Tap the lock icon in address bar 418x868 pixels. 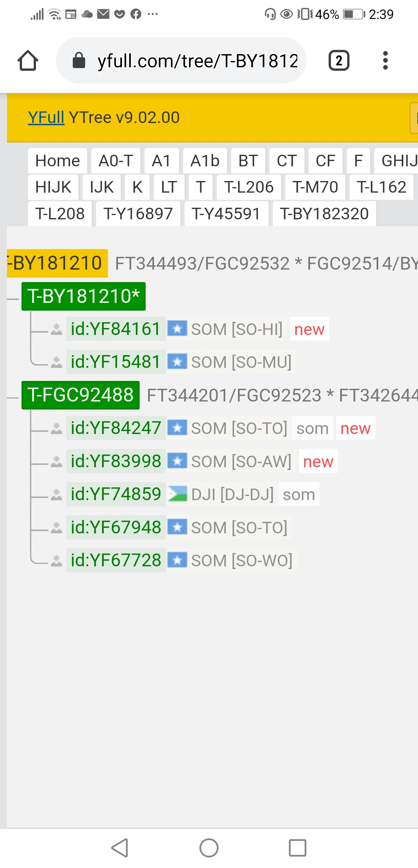pyautogui.click(x=79, y=61)
